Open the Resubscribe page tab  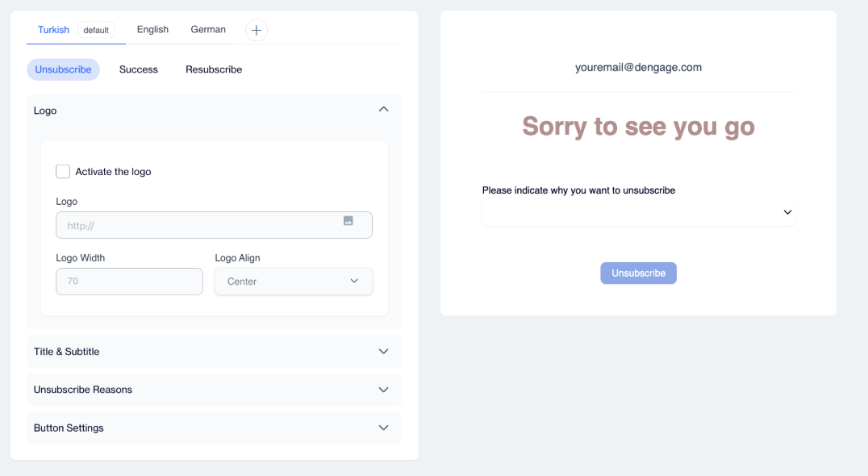[x=214, y=69]
